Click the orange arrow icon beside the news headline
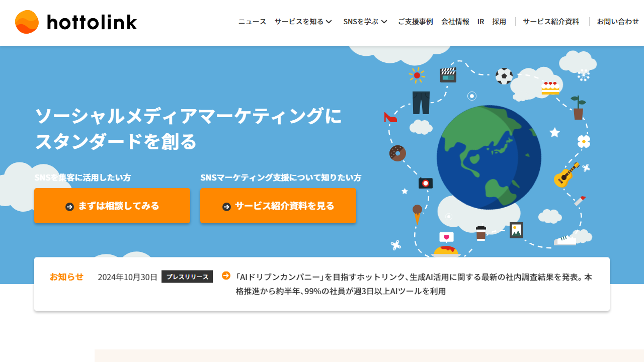The height and width of the screenshot is (362, 644). pyautogui.click(x=226, y=276)
